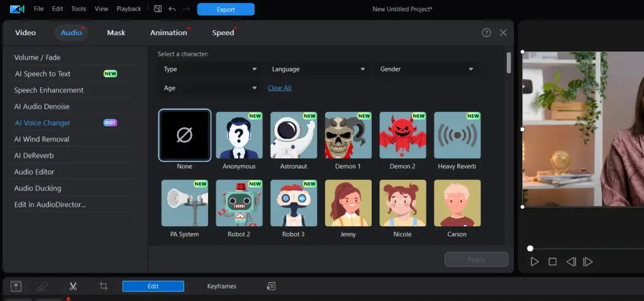Click the preview seek bar handle
644x301 pixels.
pos(530,248)
